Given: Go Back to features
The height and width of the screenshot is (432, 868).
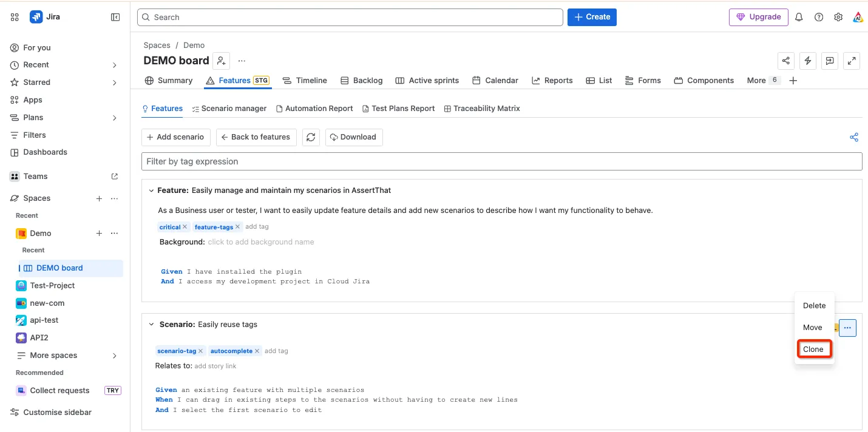Looking at the screenshot, I should click(257, 137).
